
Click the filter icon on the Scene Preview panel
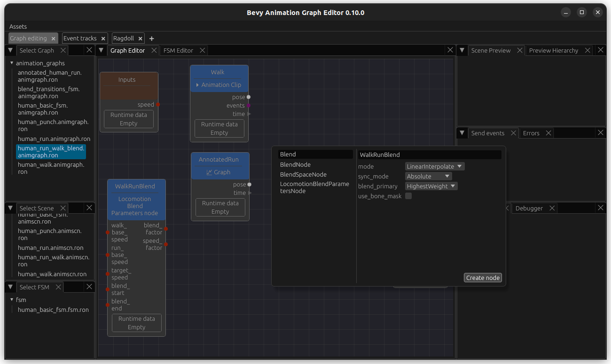click(462, 50)
